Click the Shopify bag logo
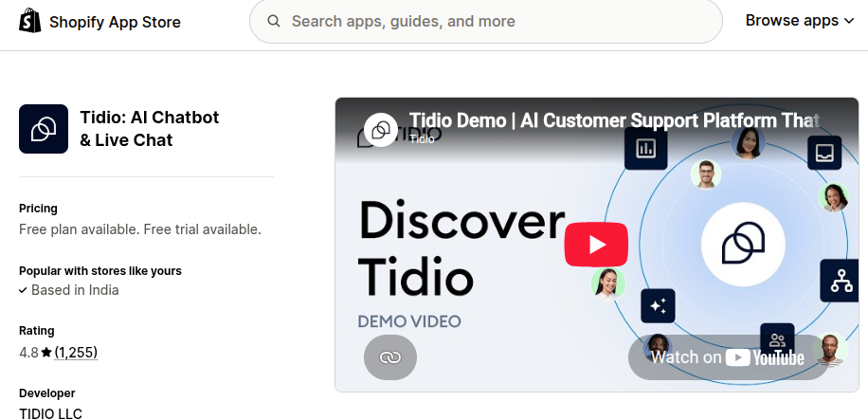 (30, 21)
